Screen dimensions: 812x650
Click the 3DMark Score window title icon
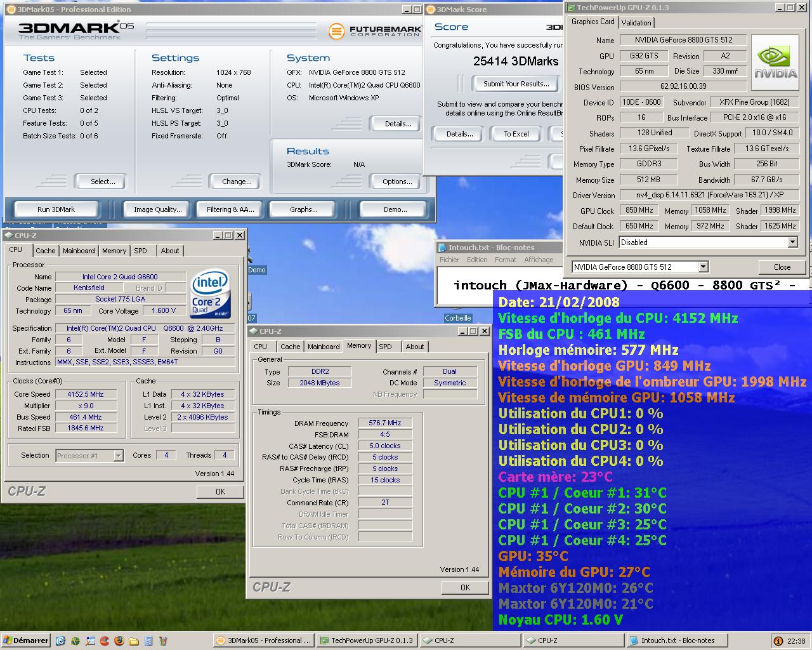coord(430,10)
